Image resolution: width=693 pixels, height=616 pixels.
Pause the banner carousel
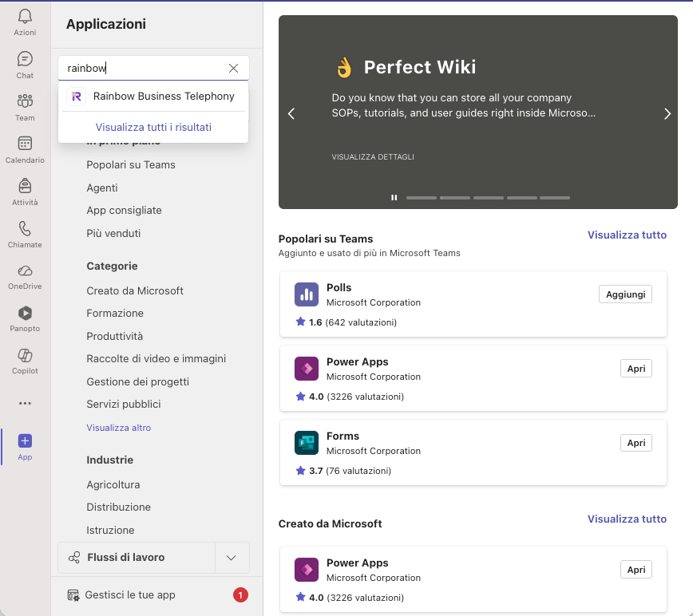tap(394, 198)
